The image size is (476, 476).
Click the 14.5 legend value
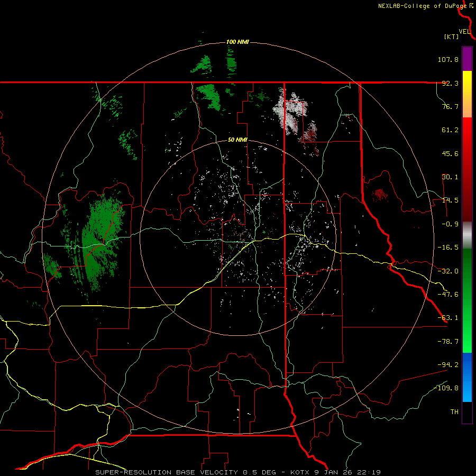[x=450, y=200]
